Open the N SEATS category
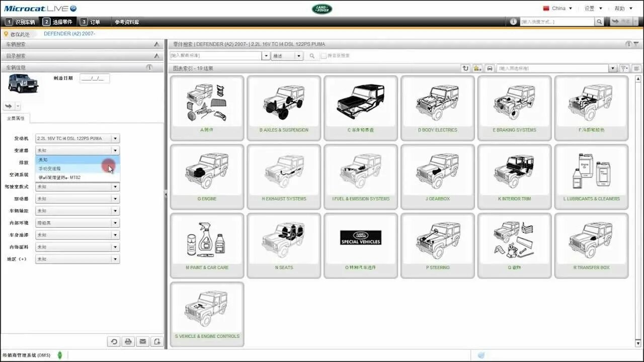 click(x=284, y=246)
